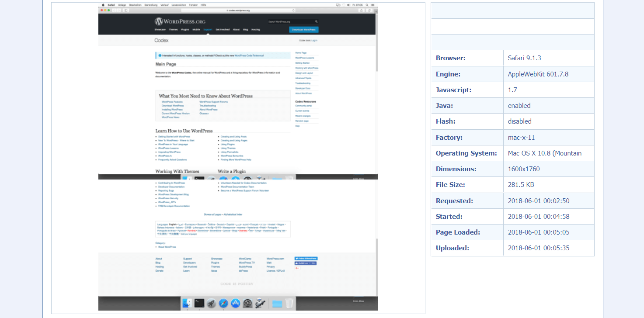The image size is (644, 318).
Task: Click the System Preferences gear in the bottom dock
Action: [247, 303]
